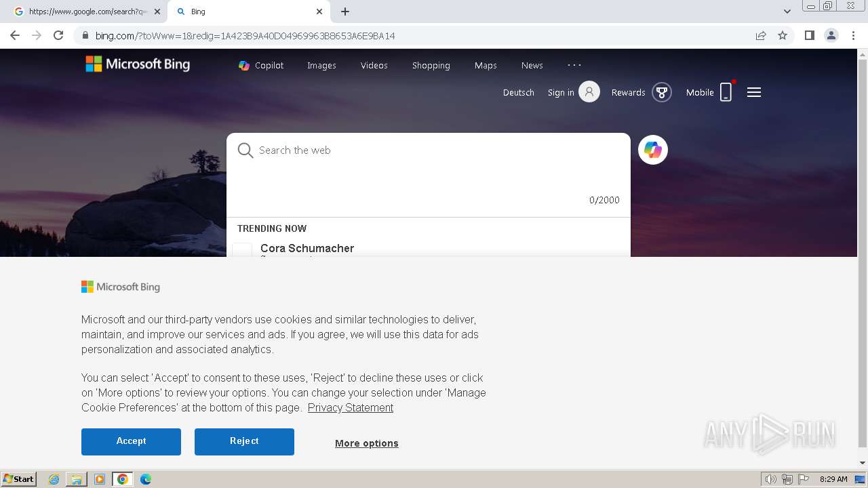Open the tab search dropdown chevron
This screenshot has height=488, width=868.
tap(787, 12)
